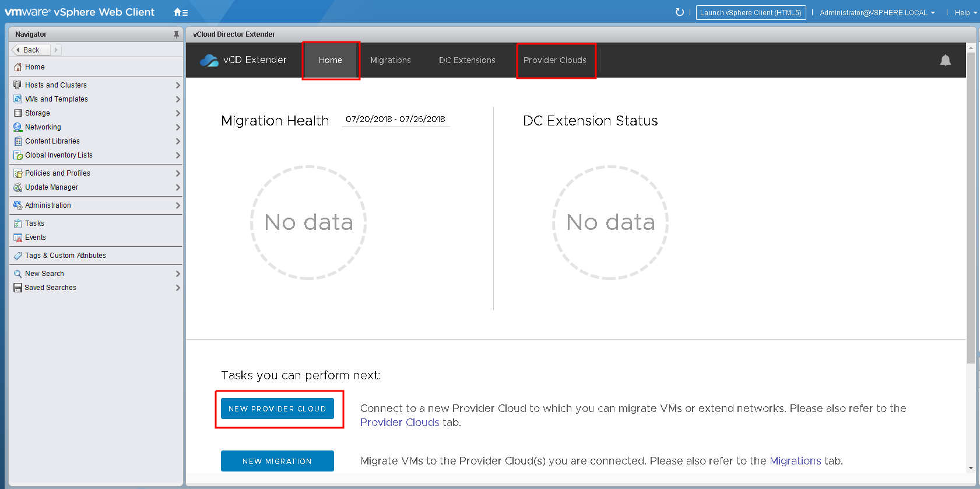This screenshot has height=489, width=980.
Task: Expand Policies and Profiles chevron
Action: coord(178,173)
